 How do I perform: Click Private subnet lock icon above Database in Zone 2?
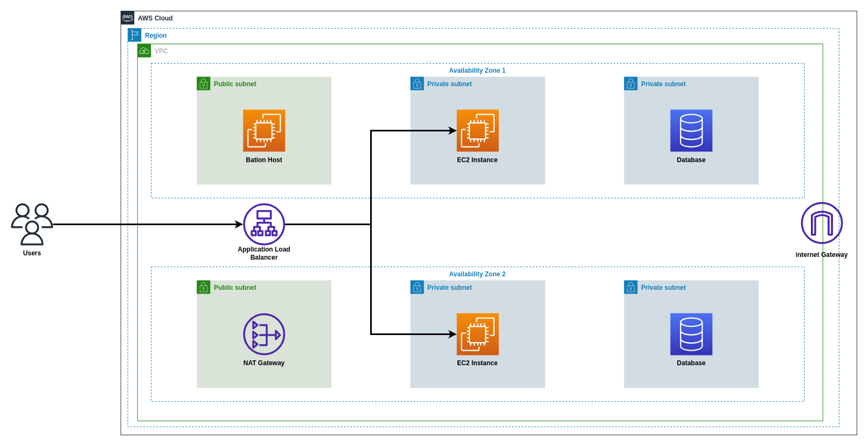click(631, 287)
